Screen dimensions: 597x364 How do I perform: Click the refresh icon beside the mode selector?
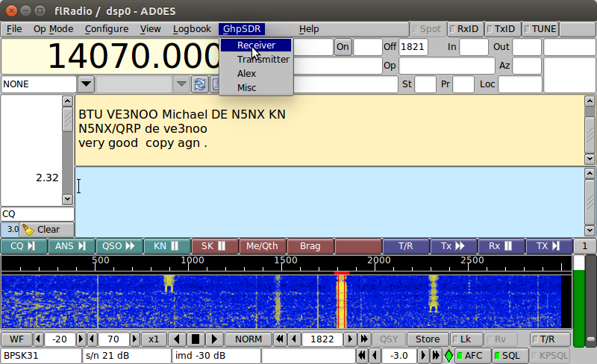(199, 84)
